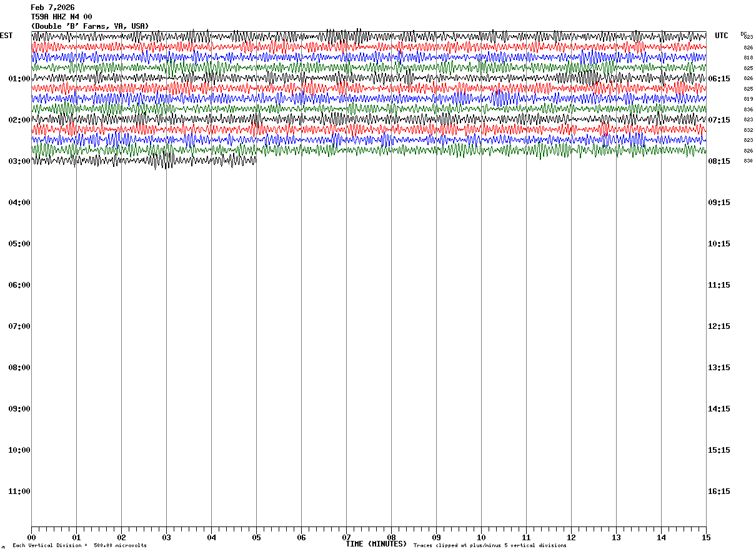Select the EST time label '09:00'
This screenshot has height=554, width=756.
tap(19, 409)
